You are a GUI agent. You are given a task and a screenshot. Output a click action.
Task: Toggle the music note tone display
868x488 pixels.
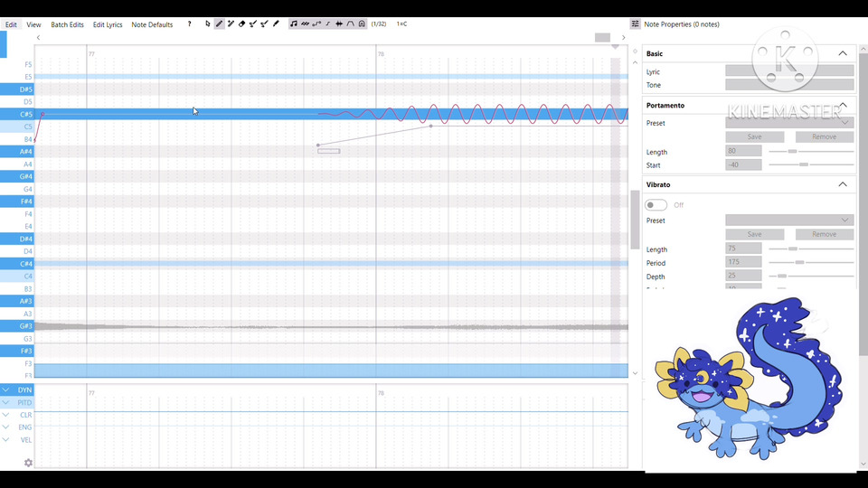coord(294,23)
